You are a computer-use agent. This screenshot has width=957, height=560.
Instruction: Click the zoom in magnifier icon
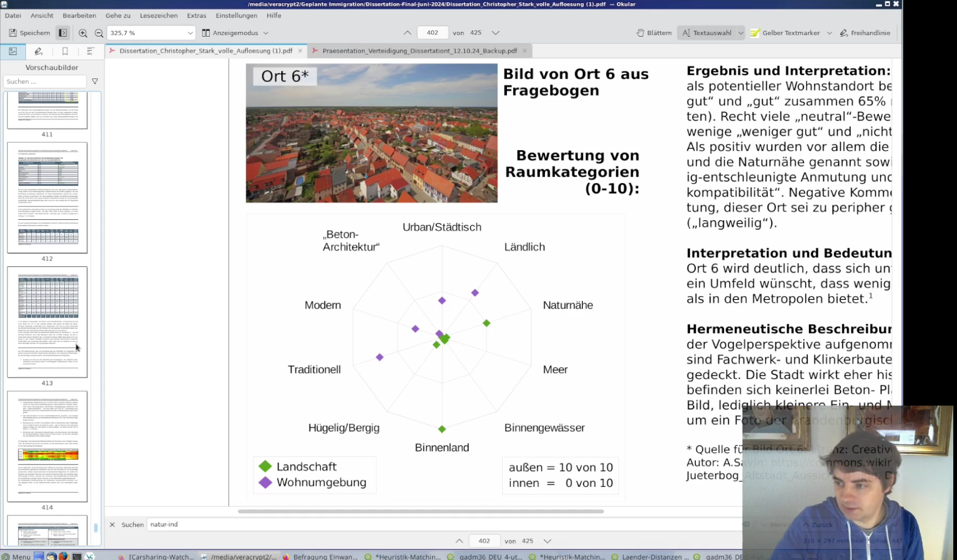[x=83, y=33]
